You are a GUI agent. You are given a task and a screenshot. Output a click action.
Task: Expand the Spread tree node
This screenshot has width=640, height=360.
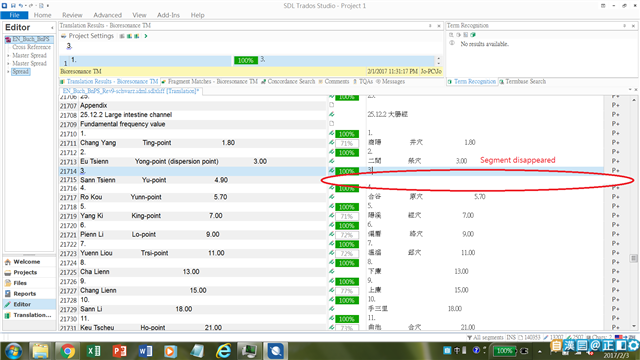pyautogui.click(x=8, y=72)
